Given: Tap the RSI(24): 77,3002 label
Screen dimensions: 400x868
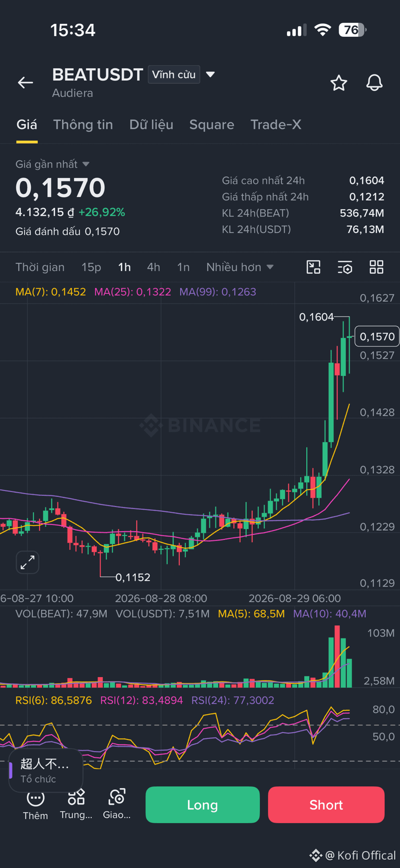Looking at the screenshot, I should coord(233,700).
